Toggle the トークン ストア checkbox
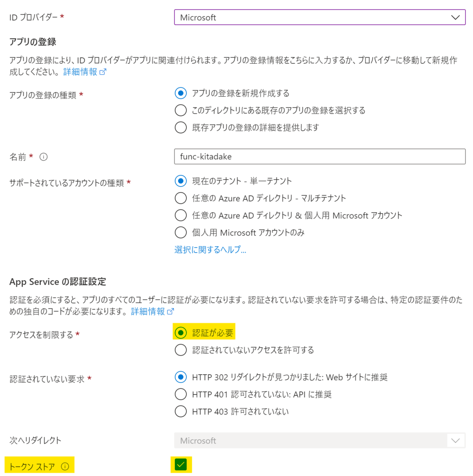 tap(181, 465)
